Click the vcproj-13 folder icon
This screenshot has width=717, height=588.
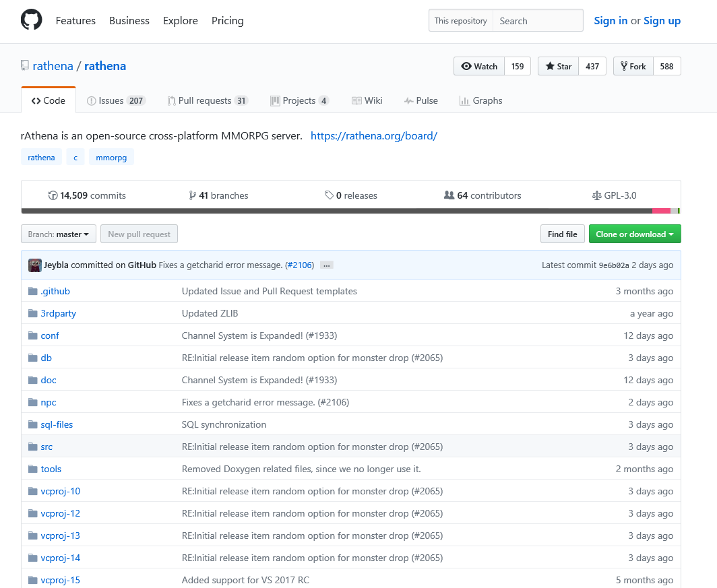pos(32,535)
